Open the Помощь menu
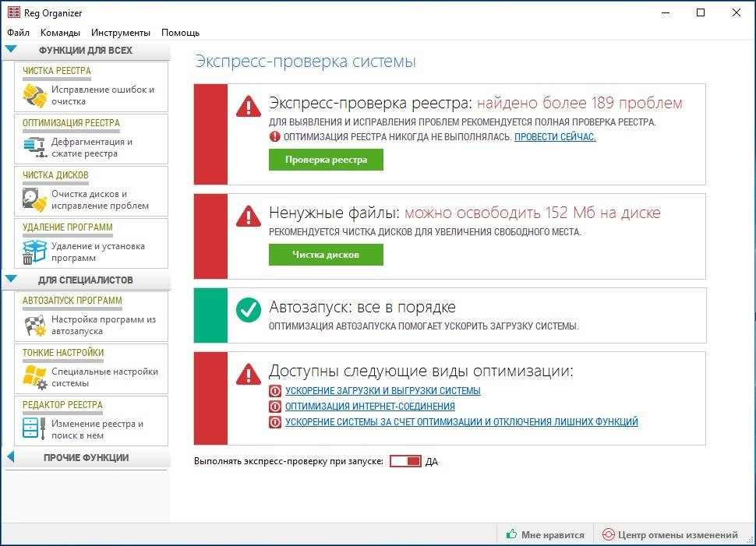 180,33
